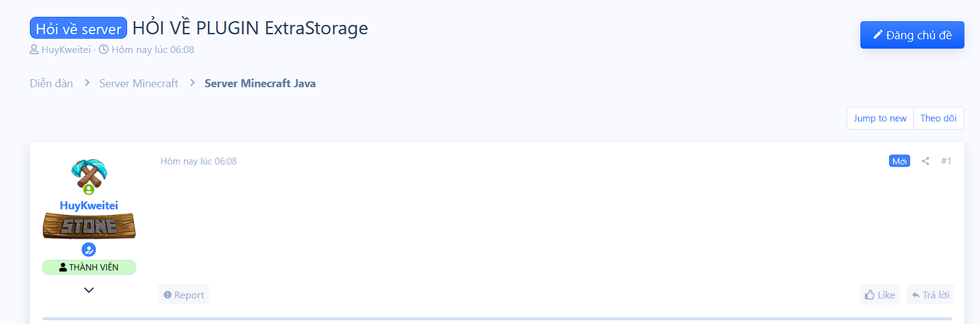Click the Stone rank banner image
This screenshot has width=980, height=324.
point(89,226)
